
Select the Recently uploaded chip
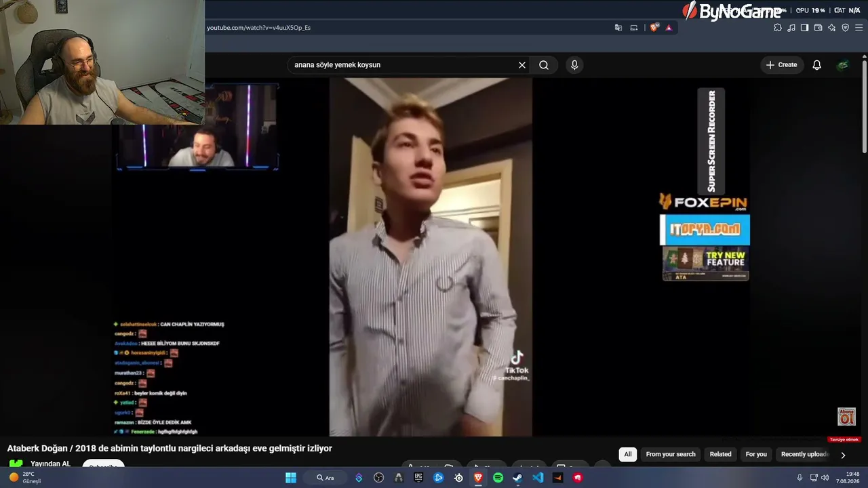tap(804, 454)
